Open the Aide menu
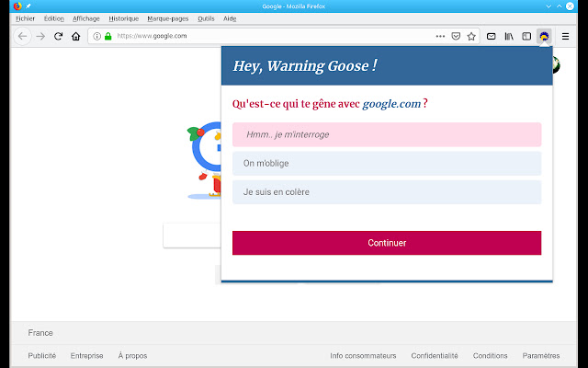Screen dimensions: 588x368 point(230,18)
